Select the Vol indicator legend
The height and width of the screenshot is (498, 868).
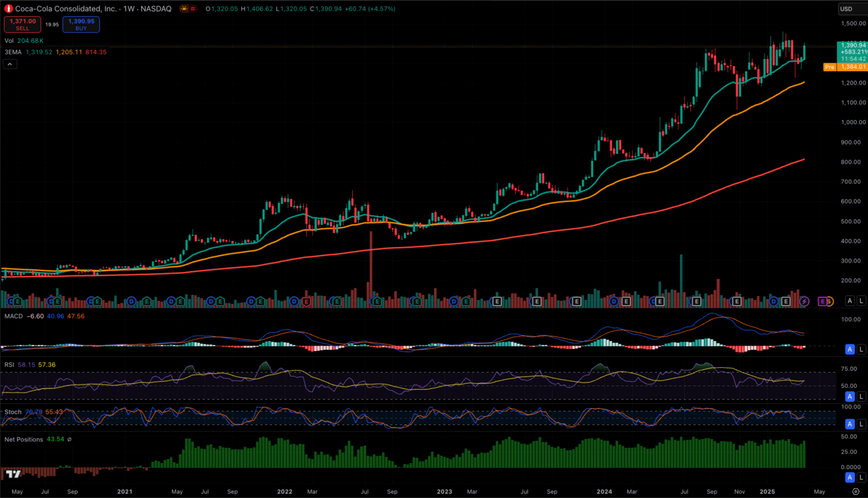point(9,41)
